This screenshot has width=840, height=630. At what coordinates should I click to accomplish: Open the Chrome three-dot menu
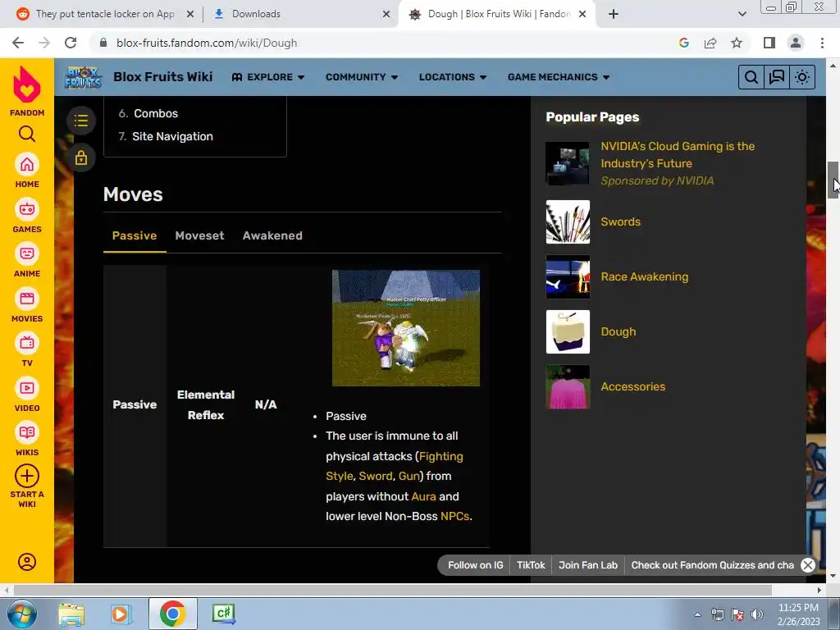point(822,43)
